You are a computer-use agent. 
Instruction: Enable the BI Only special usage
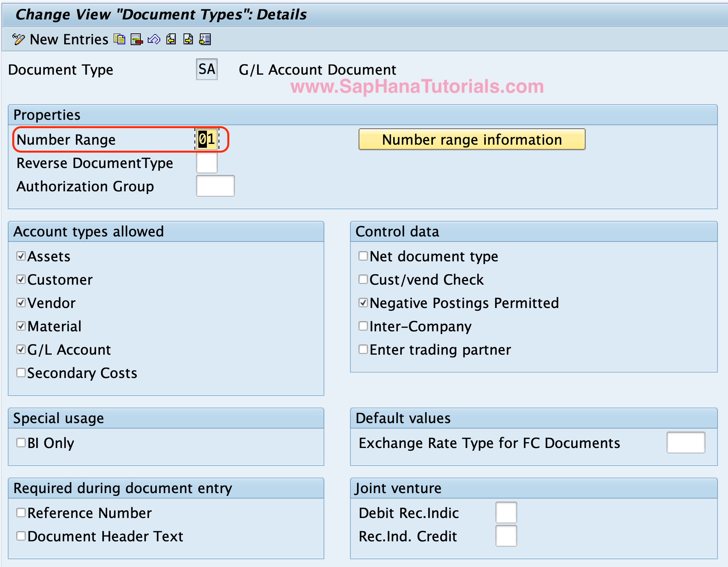(21, 443)
